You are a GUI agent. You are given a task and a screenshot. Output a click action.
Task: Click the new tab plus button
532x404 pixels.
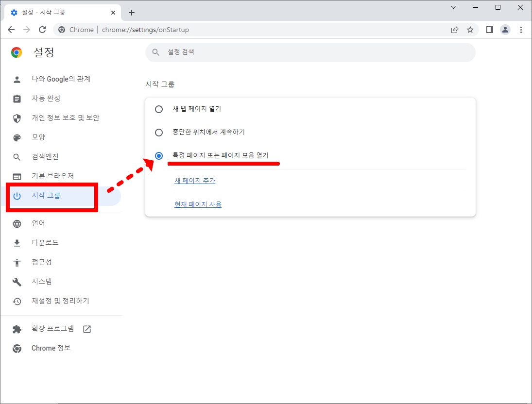click(131, 12)
